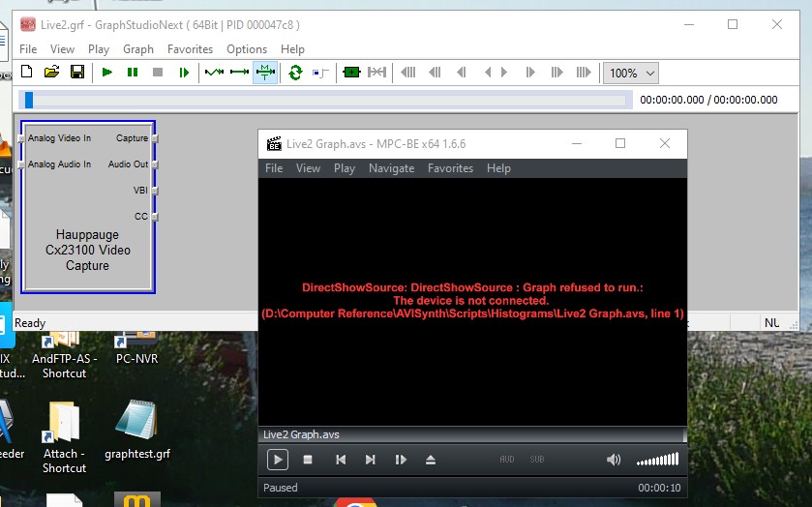Screen dimensions: 812x507
Task: Open MPC-BE File menu
Action: click(x=274, y=168)
